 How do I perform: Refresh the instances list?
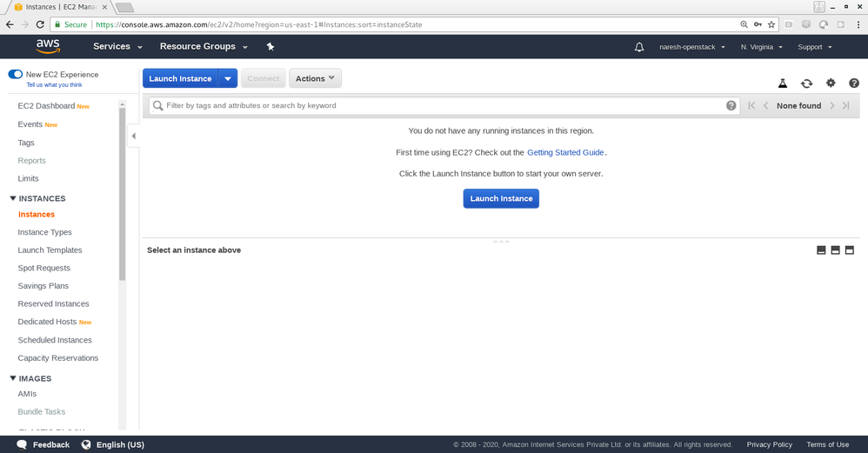coord(806,83)
